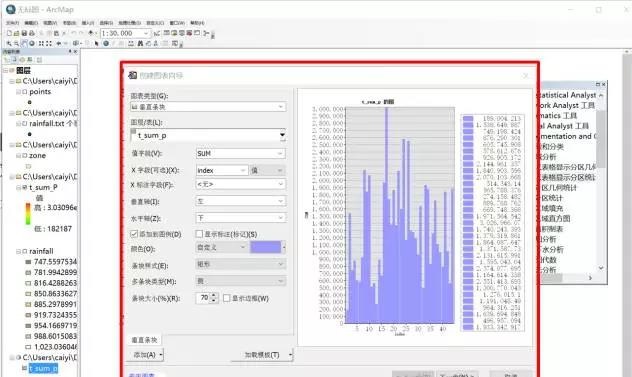Open the 帮助(H) menu
Viewport: 632px width, 377px height.
pos(197,23)
